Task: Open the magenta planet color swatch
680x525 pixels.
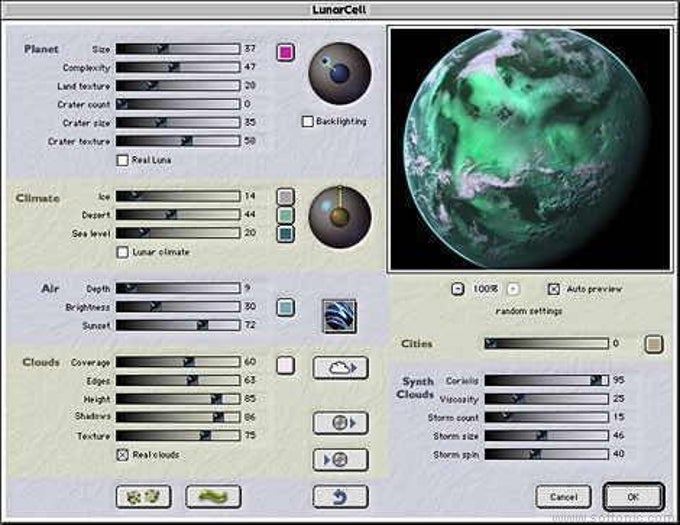Action: 285,52
